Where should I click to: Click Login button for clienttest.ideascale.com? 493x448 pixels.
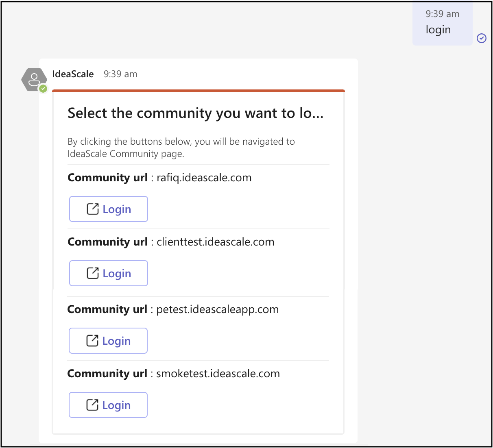(x=109, y=273)
